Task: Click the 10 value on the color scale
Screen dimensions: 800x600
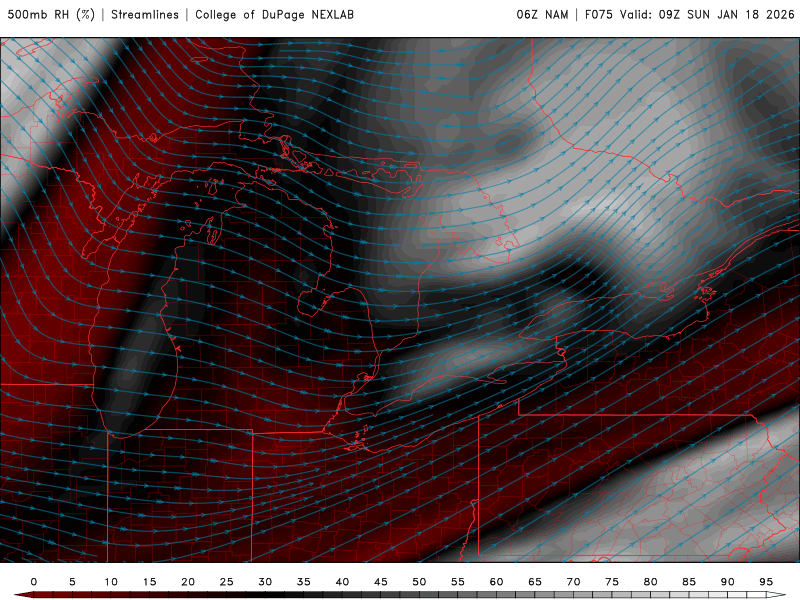Action: tap(111, 582)
